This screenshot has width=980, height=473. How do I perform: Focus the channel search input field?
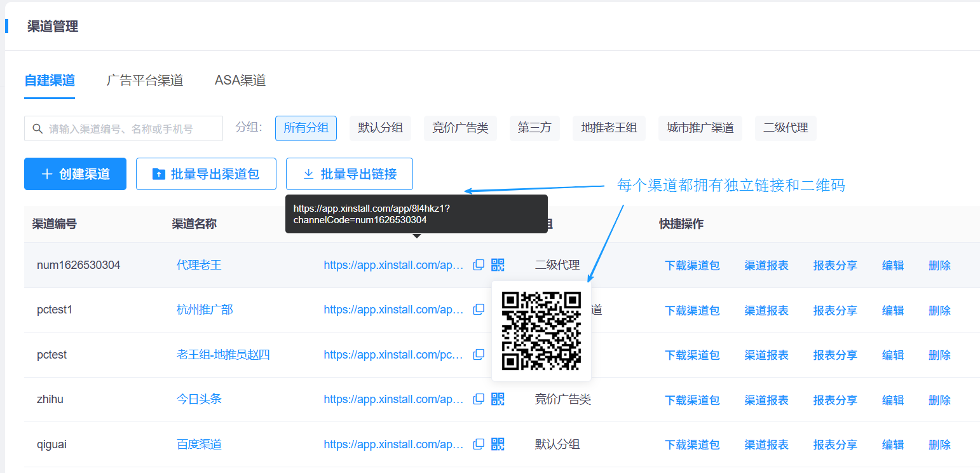point(123,128)
